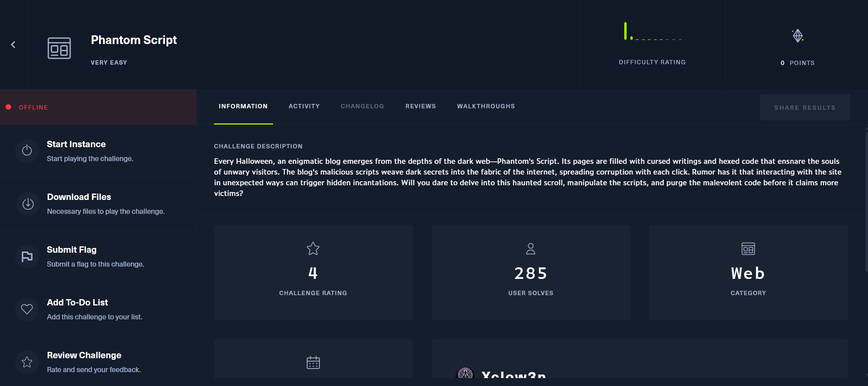Click the creator avatar image
Screen dimensions: 868x386
[x=465, y=373]
